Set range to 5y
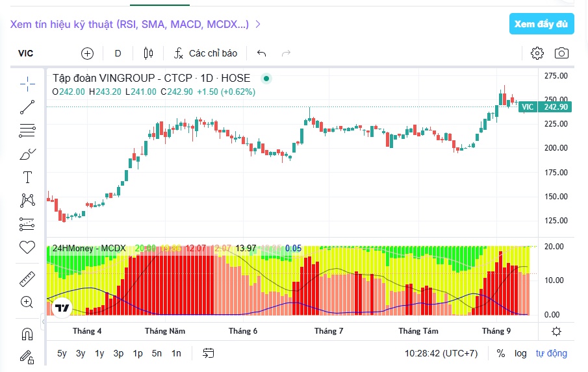The image size is (588, 372). click(62, 353)
